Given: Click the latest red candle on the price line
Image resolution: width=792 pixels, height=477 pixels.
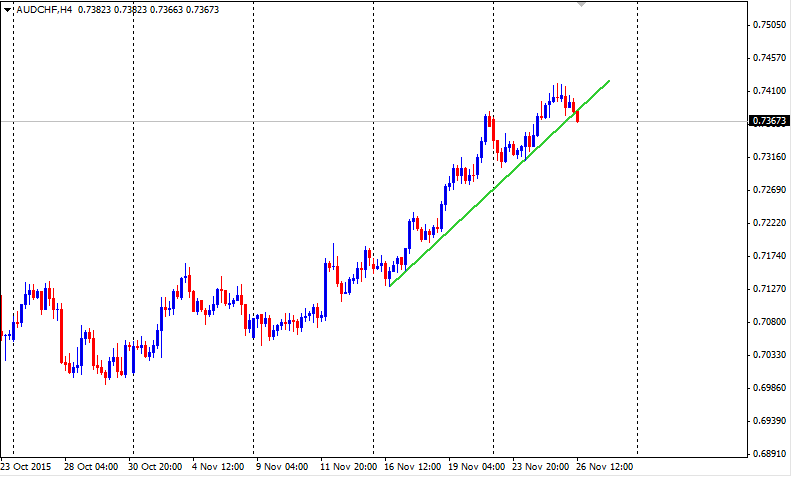Looking at the screenshot, I should click(x=577, y=116).
